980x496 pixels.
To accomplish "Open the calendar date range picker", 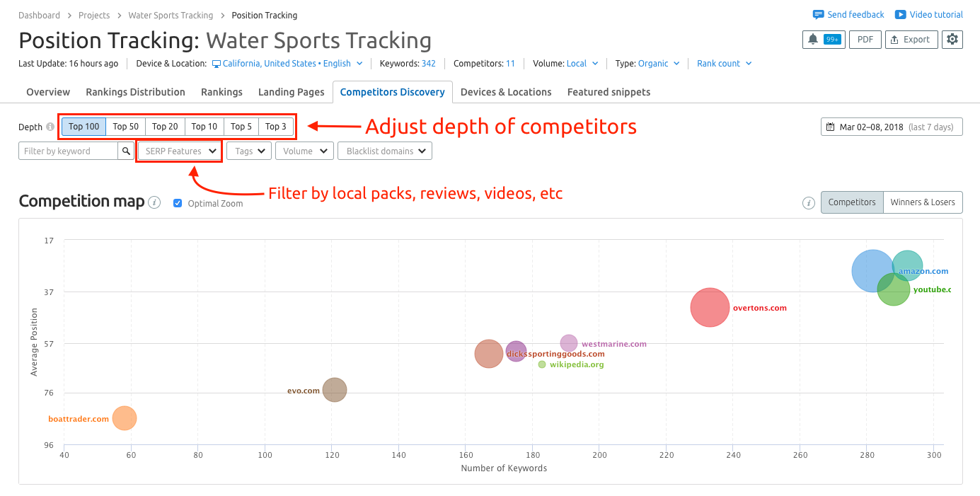I will [x=891, y=127].
